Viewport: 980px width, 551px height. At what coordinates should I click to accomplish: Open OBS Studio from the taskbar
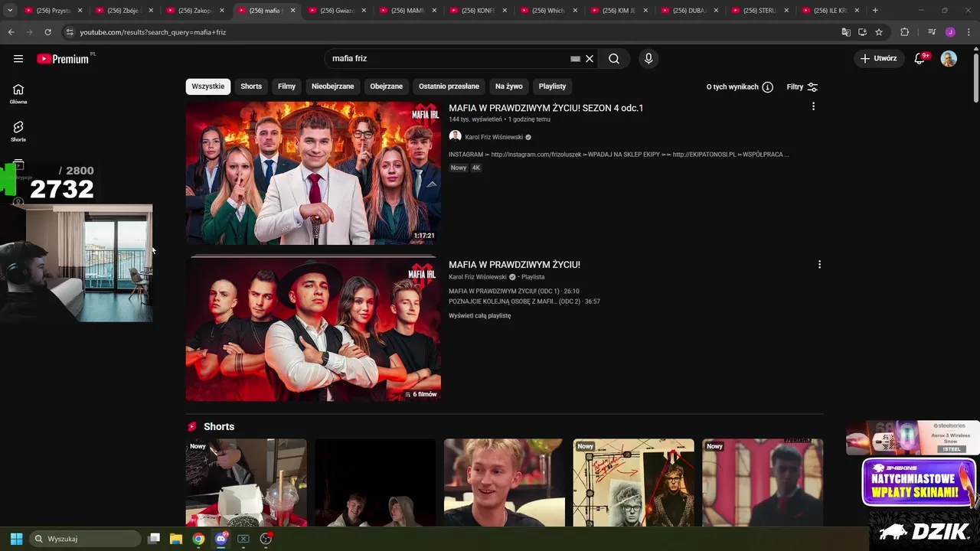point(266,539)
